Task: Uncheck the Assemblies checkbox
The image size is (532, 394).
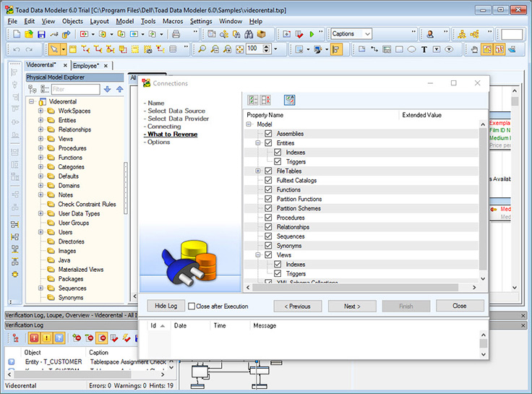Action: (x=268, y=133)
